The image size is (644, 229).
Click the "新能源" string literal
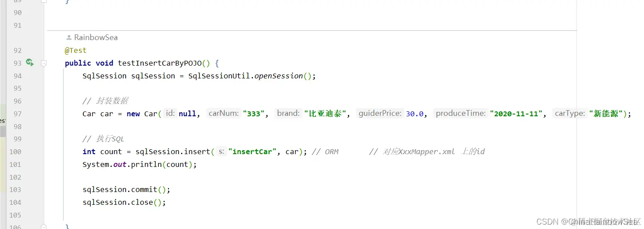606,114
